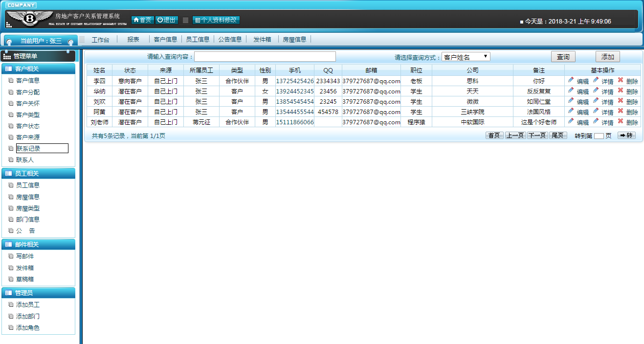644x344 pixels.
Task: Click the edit pencil icon for 华纳
Action: [571, 90]
